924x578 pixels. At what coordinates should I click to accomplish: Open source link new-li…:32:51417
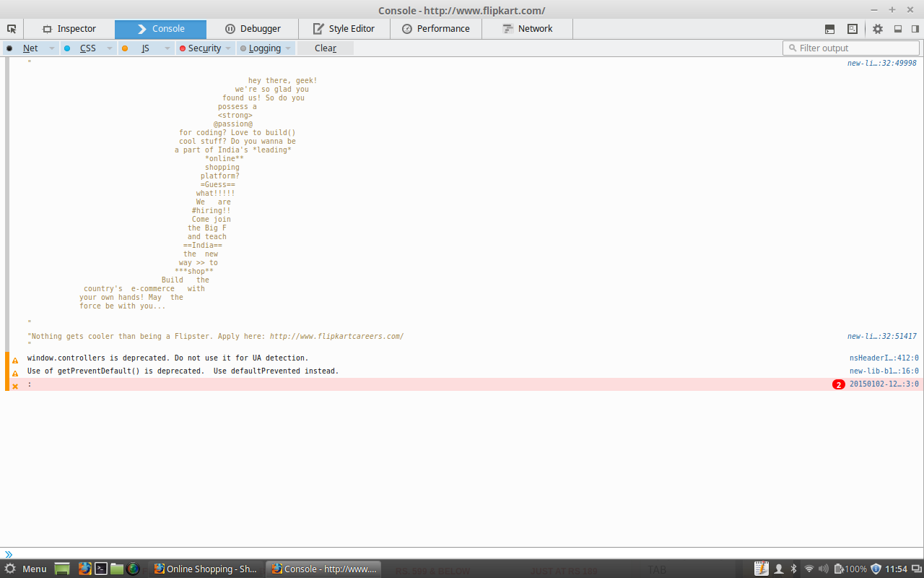tap(881, 336)
